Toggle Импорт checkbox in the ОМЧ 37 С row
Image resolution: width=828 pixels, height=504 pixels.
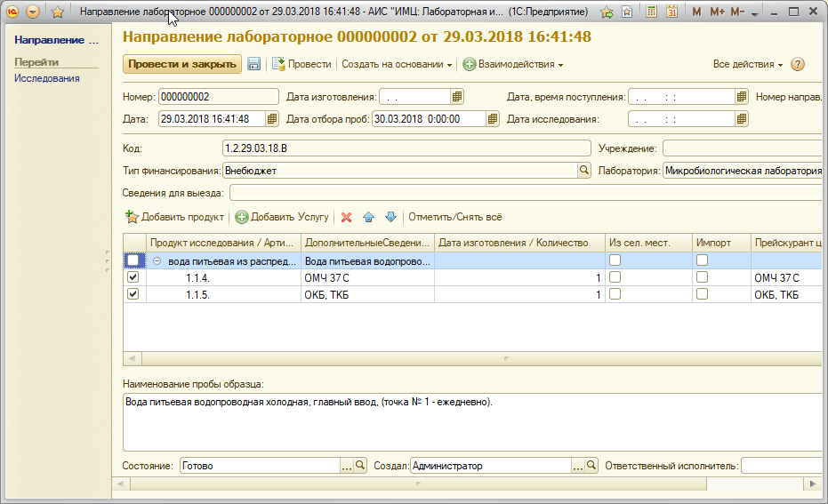(702, 277)
